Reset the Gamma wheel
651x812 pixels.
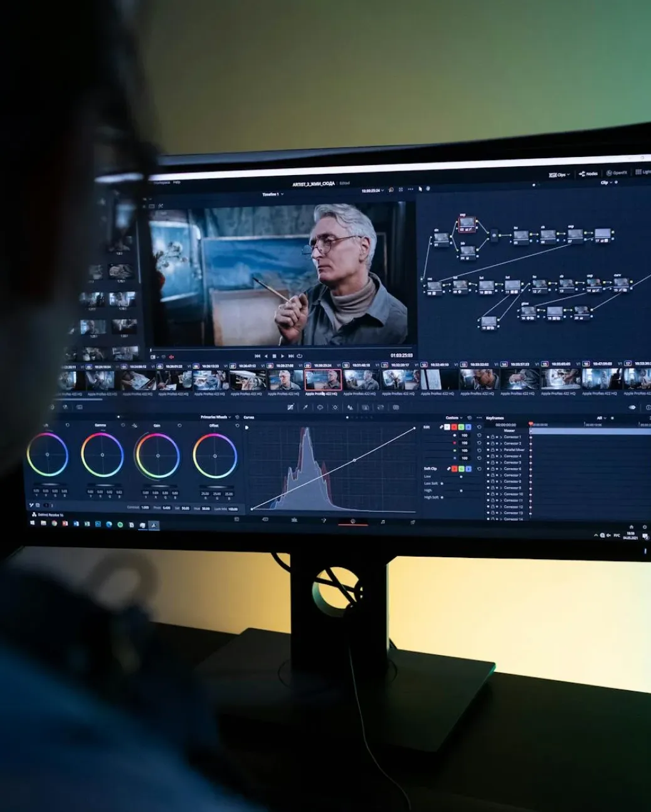(x=124, y=425)
